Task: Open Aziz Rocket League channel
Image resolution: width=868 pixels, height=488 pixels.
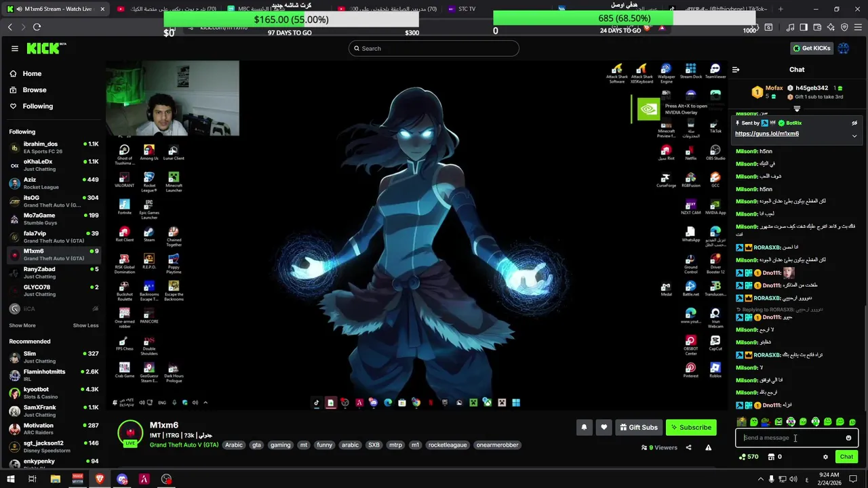Action: [x=53, y=183]
